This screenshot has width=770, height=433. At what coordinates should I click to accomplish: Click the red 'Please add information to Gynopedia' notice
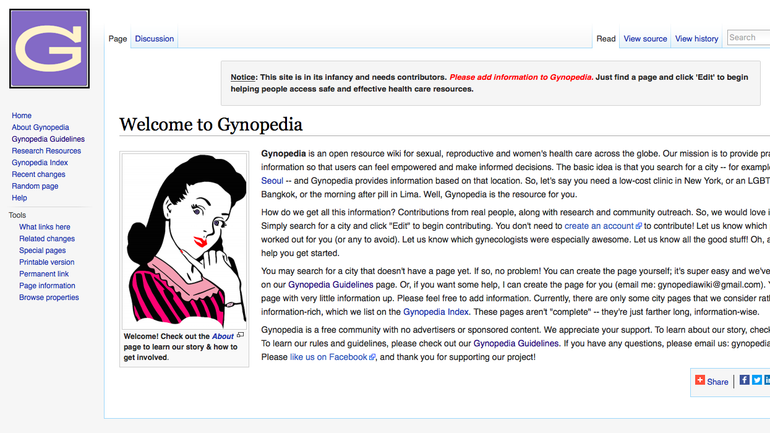[x=521, y=77]
